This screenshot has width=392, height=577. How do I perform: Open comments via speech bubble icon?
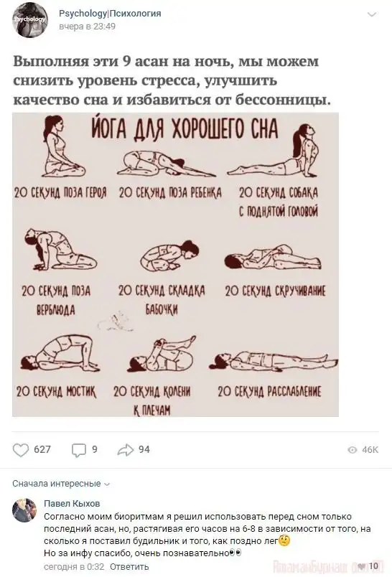[78, 450]
